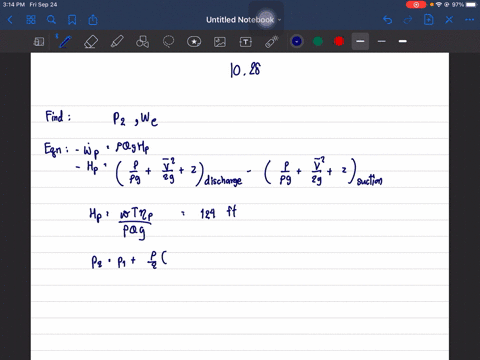This screenshot has height=360, width=480.
Task: Select the Eraser tool
Action: point(91,42)
